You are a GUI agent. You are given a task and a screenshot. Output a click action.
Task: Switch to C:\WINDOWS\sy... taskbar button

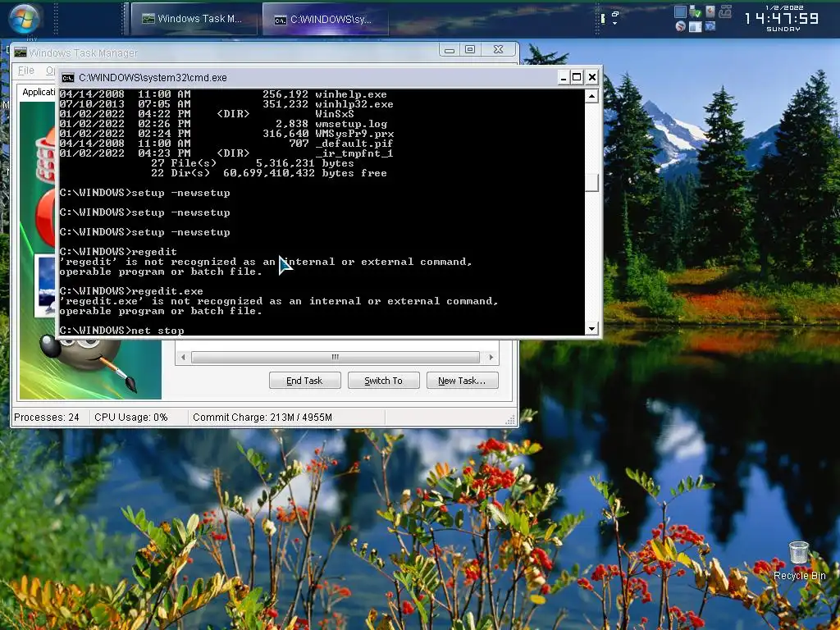pyautogui.click(x=325, y=20)
